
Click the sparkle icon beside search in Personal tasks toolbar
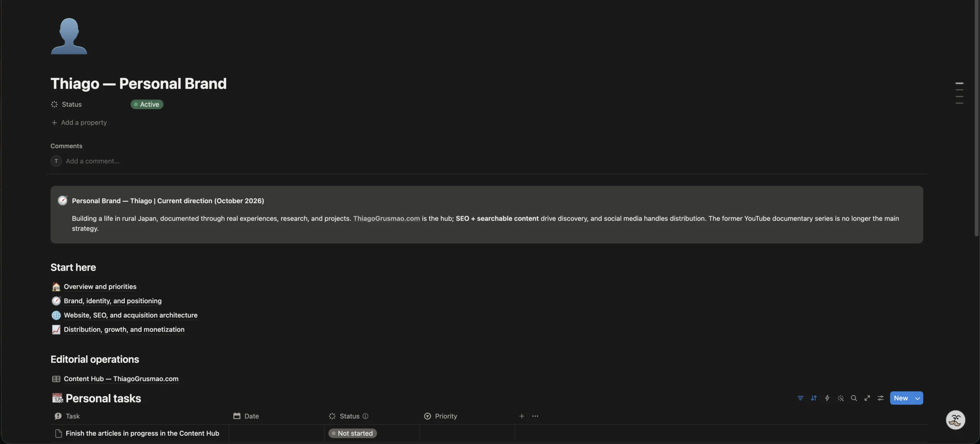coord(840,398)
